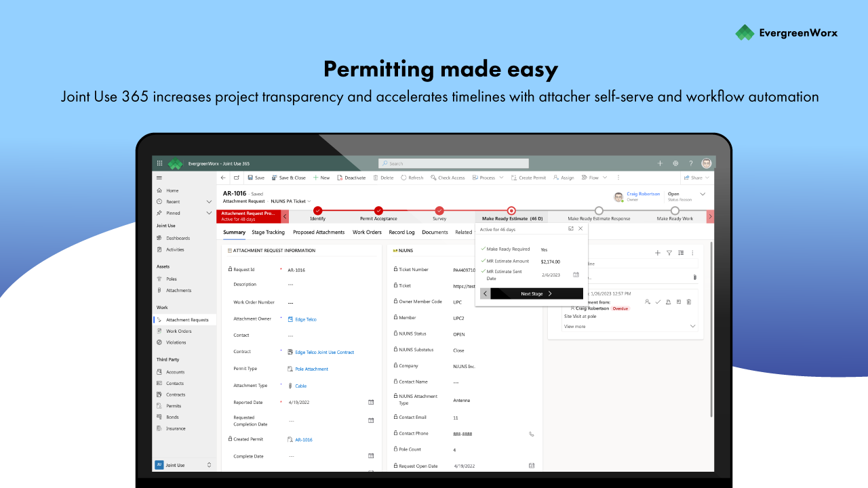Screen dimensions: 868x488
Task: Click Next Stage button
Action: (x=536, y=293)
